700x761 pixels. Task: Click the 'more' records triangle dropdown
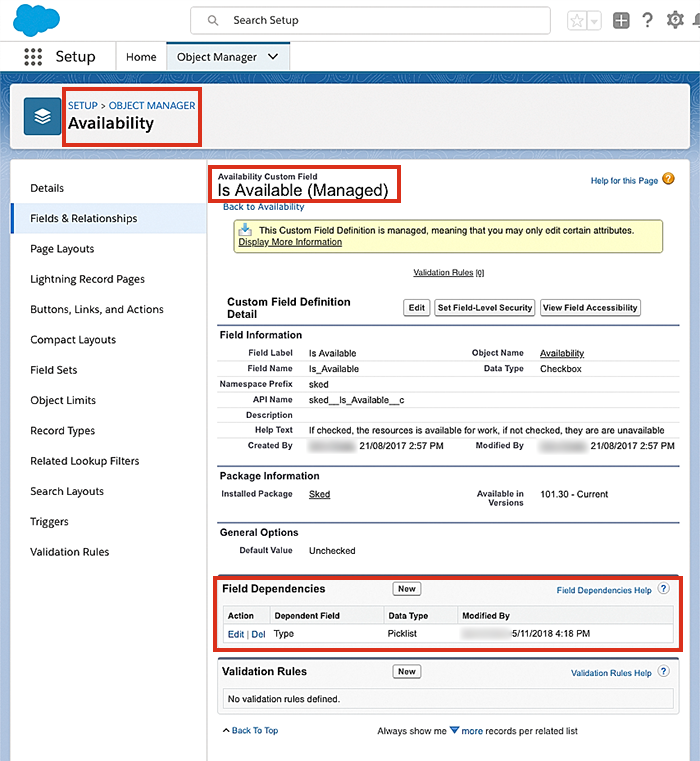pyautogui.click(x=454, y=730)
